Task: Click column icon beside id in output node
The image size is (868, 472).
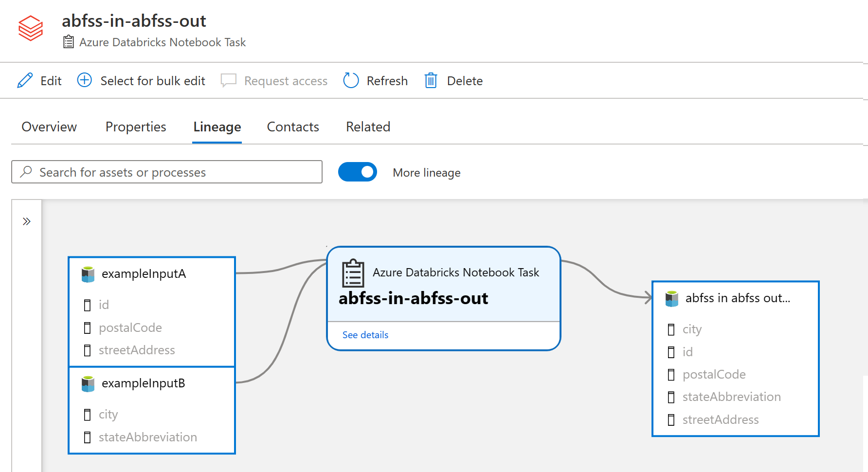Action: click(671, 352)
